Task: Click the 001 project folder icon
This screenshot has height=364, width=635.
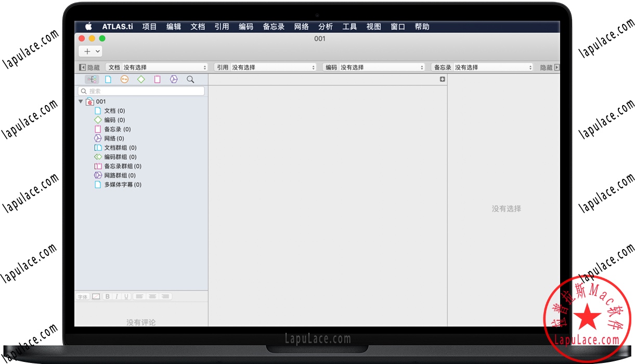Action: pos(89,101)
